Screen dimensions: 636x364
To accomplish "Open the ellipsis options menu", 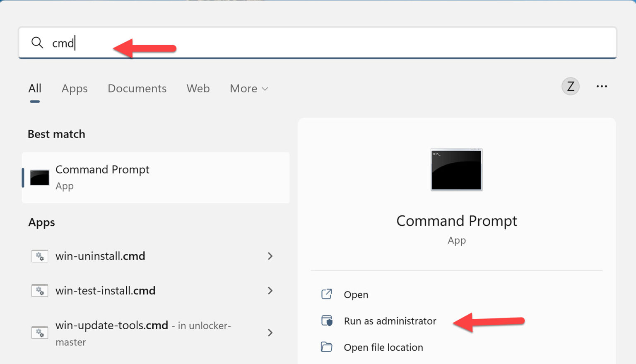I will 602,86.
